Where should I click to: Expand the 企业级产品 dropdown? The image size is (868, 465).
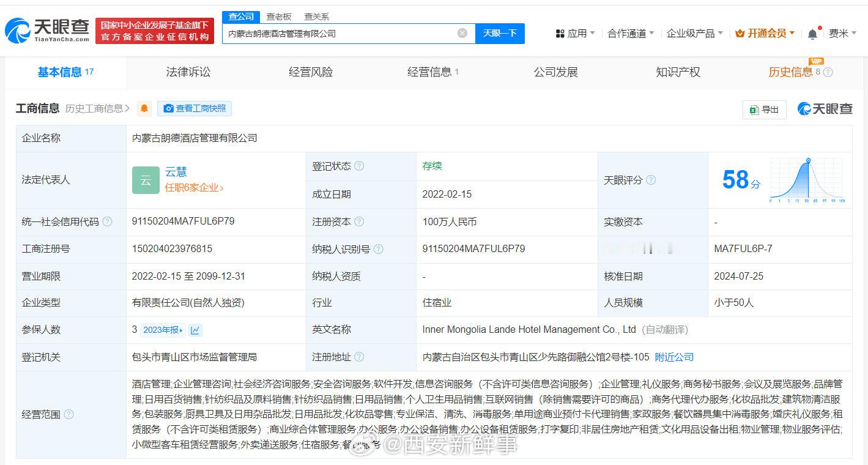695,34
